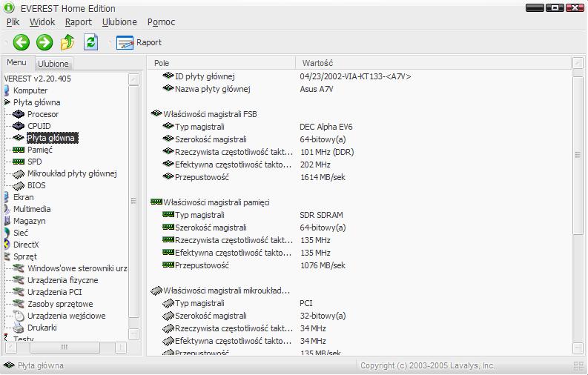Select the Właściwości magistrali FSB heading
The image size is (588, 375).
[x=210, y=114]
